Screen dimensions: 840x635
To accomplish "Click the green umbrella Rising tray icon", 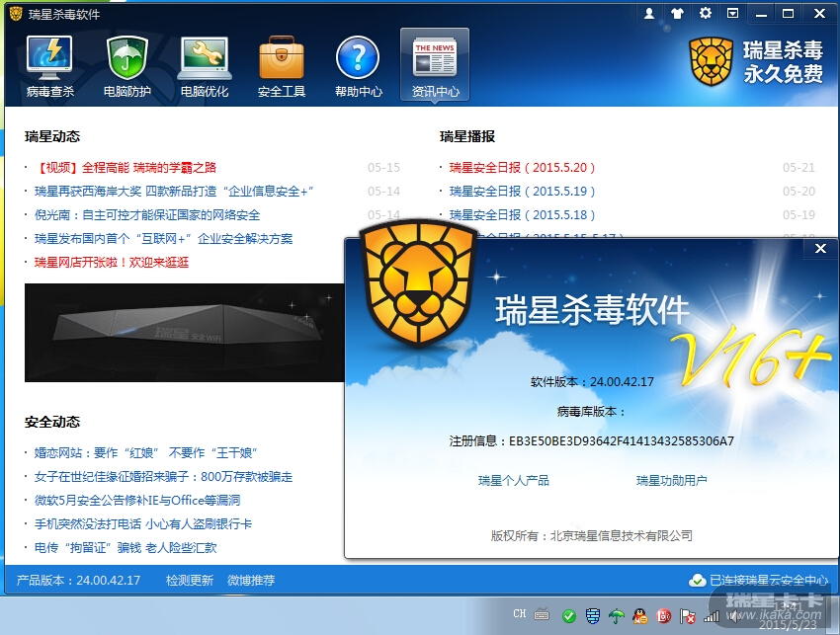I will click(x=616, y=616).
